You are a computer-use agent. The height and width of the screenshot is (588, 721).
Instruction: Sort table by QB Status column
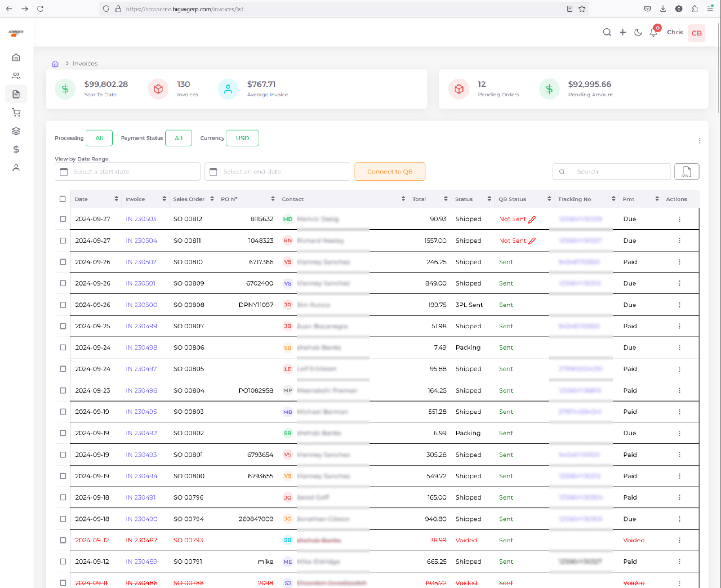549,199
